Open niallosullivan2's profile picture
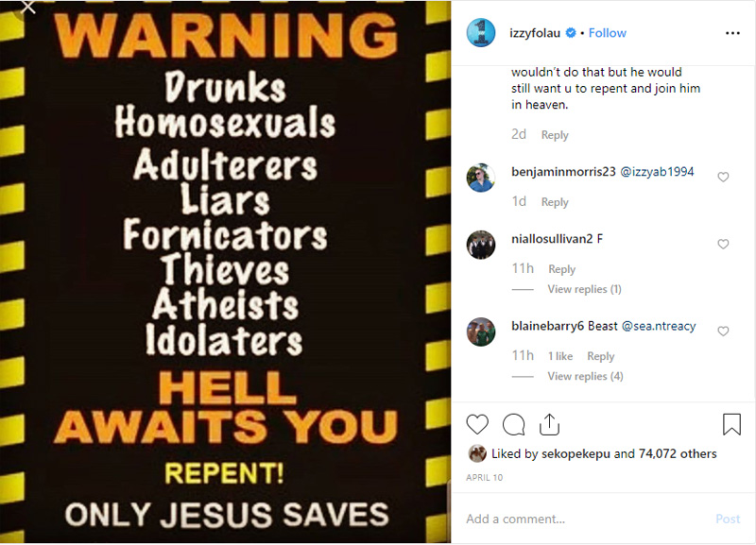Image resolution: width=756 pixels, height=545 pixels. 481,245
